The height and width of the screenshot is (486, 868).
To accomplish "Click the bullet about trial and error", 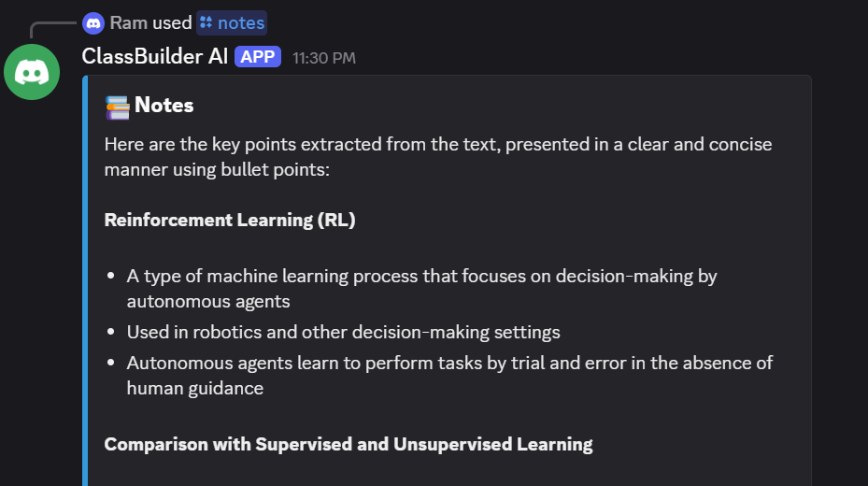I will 449,375.
